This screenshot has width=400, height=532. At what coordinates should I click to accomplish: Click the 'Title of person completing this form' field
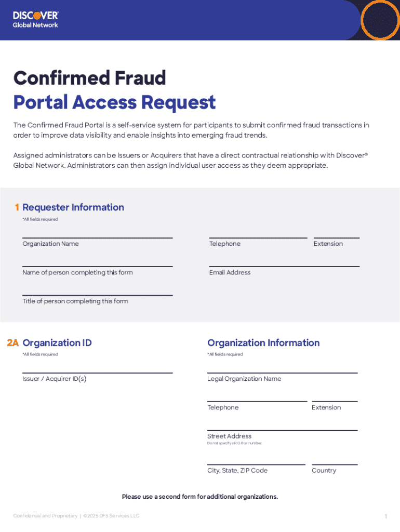click(97, 290)
